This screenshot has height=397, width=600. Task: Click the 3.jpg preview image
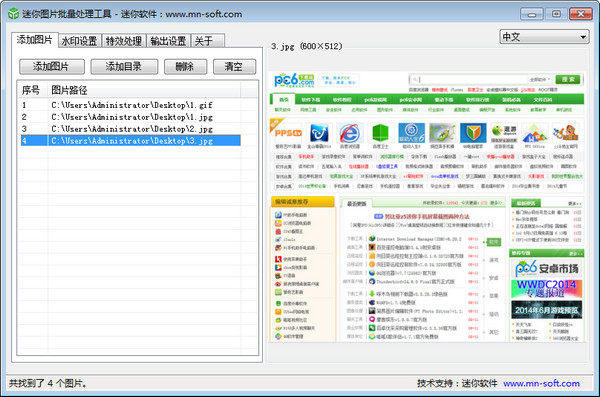(x=427, y=206)
